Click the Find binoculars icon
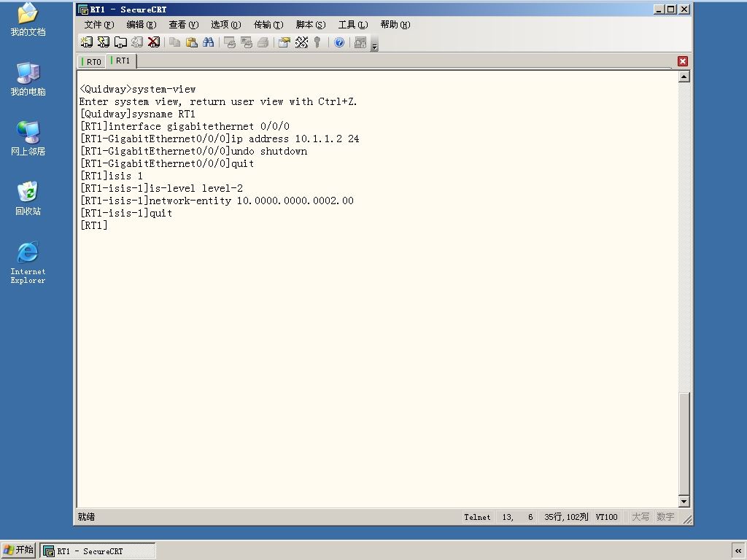 208,42
